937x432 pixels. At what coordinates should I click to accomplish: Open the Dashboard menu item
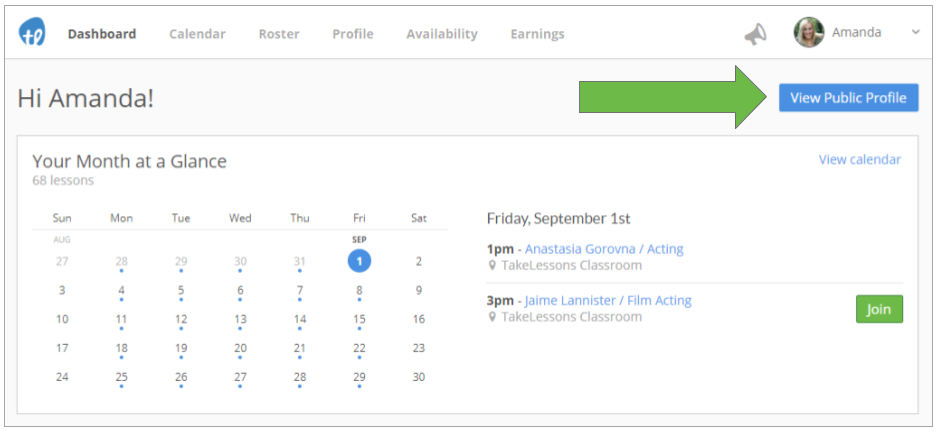pyautogui.click(x=102, y=34)
